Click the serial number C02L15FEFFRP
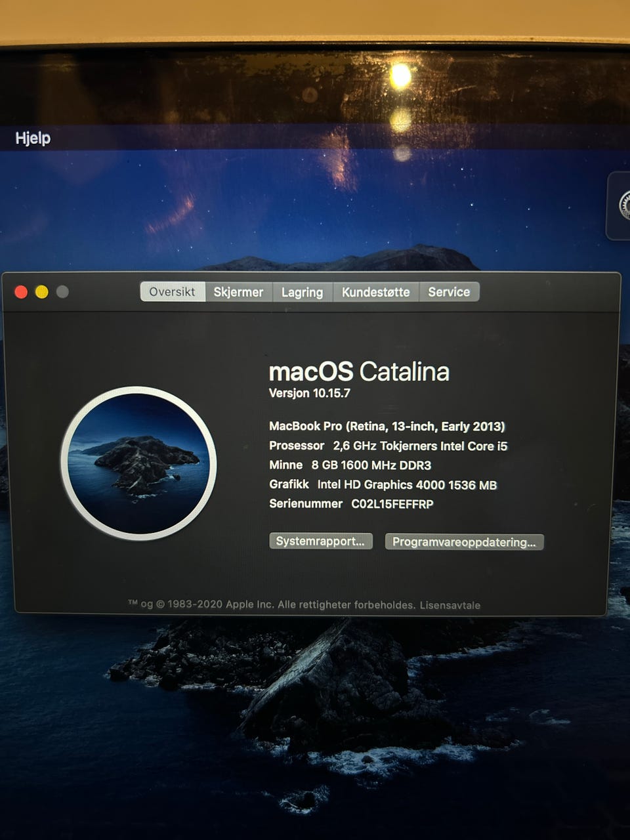This screenshot has width=630, height=840. coord(392,504)
